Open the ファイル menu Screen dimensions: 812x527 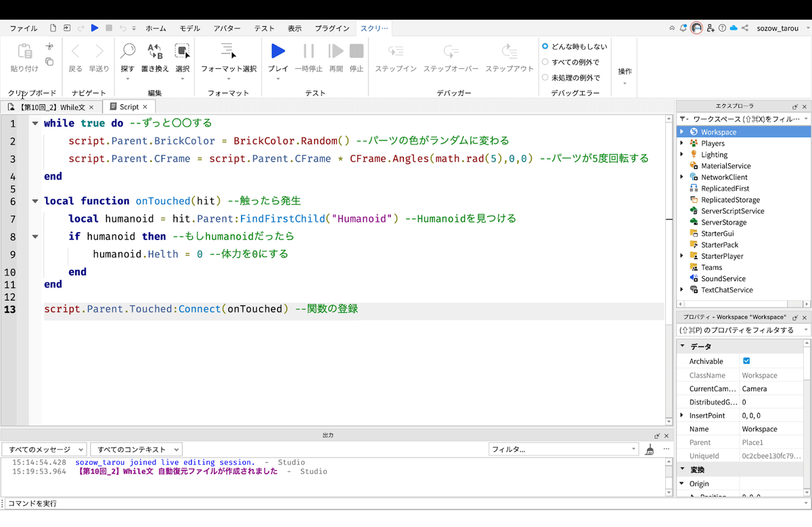point(24,28)
